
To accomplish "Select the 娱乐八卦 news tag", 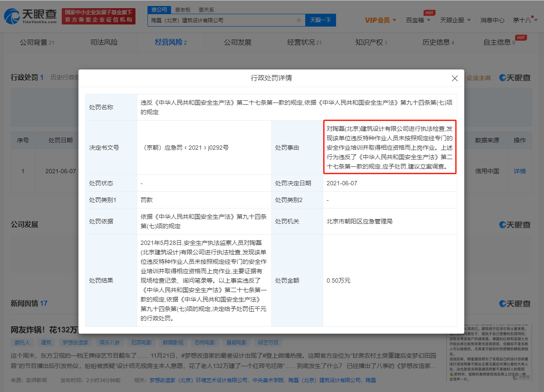I will [109, 342].
